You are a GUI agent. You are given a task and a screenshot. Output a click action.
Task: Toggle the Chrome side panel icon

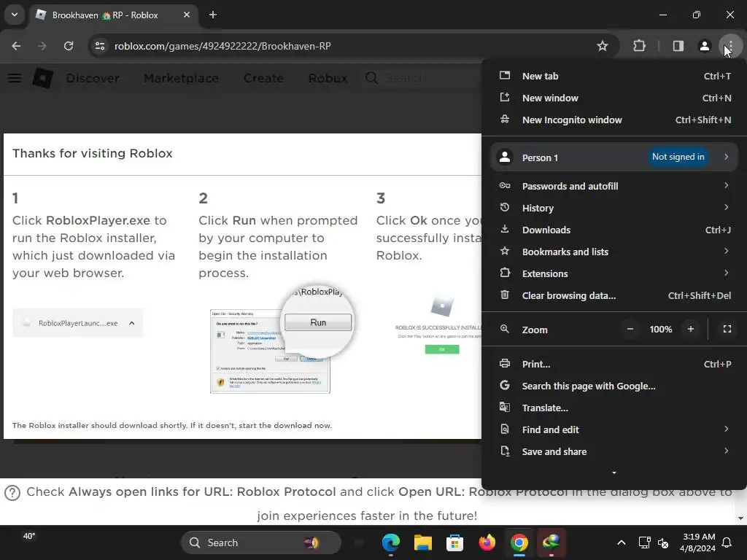[x=678, y=46]
